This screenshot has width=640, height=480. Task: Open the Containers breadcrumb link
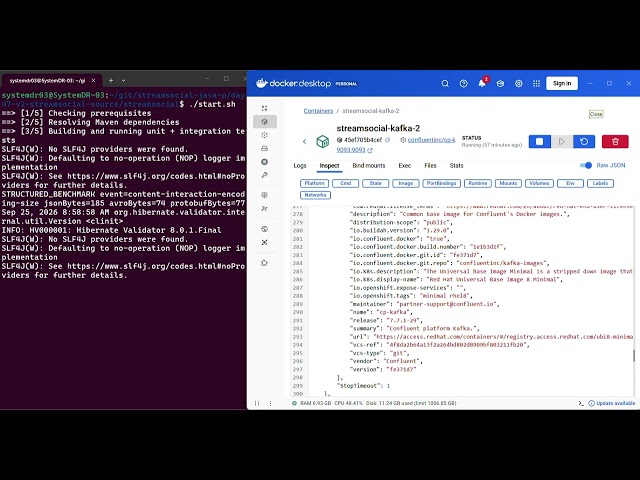(318, 111)
